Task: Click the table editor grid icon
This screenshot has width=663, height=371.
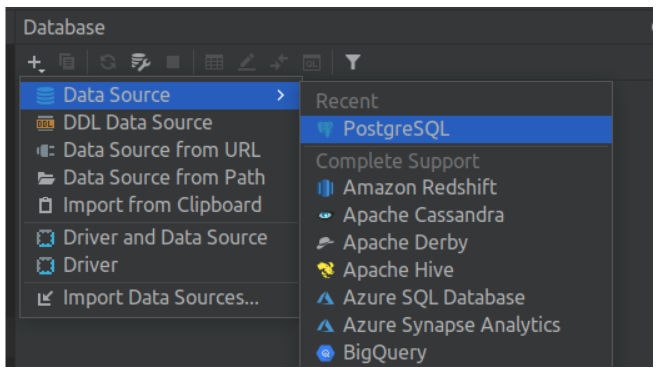Action: point(214,63)
